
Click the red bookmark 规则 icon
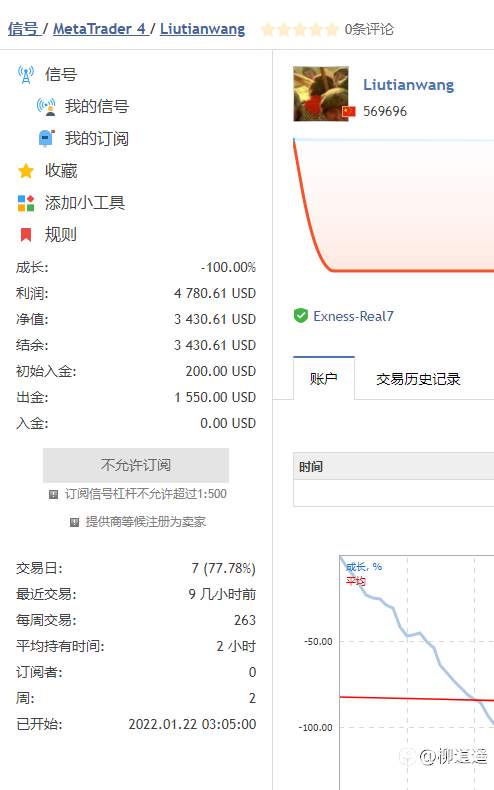(26, 234)
